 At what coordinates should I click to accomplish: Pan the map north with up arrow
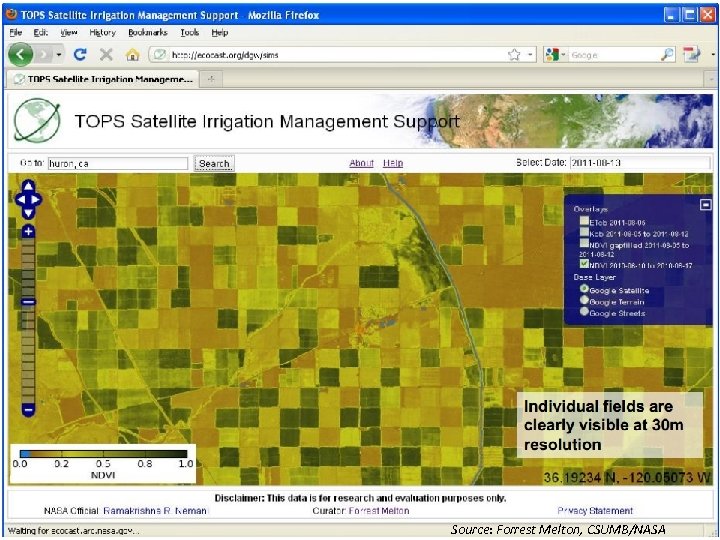[x=28, y=186]
